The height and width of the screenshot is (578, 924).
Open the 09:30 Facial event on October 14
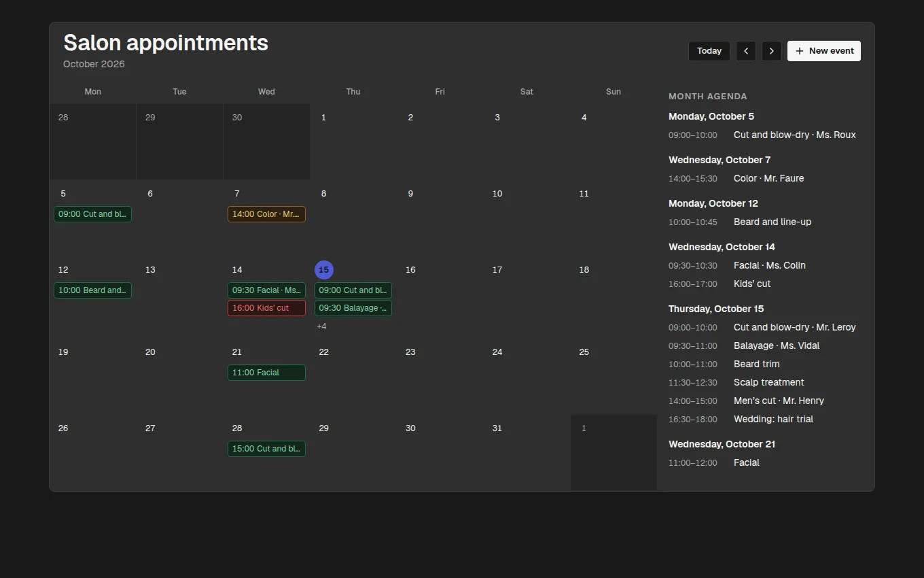[266, 290]
